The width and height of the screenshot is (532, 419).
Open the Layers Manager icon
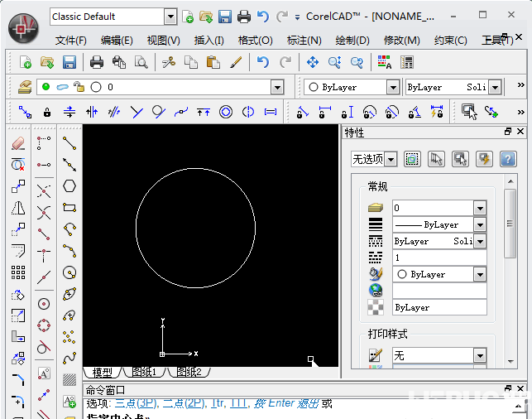point(25,87)
